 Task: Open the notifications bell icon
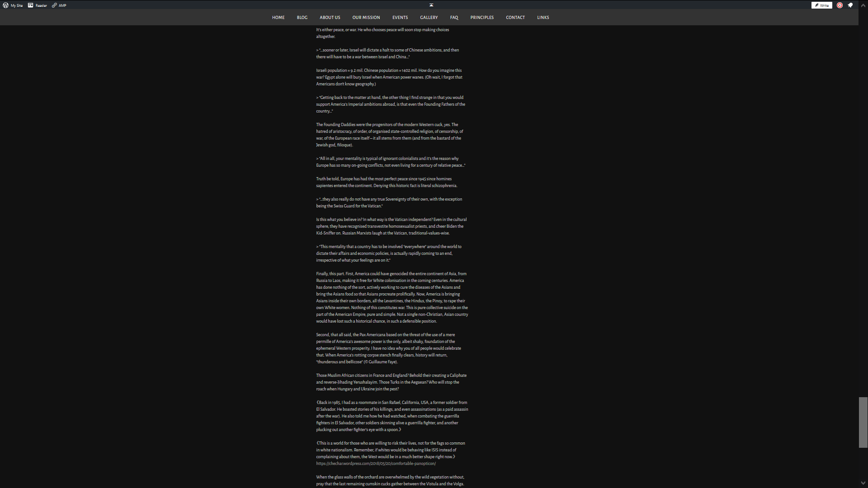point(850,5)
